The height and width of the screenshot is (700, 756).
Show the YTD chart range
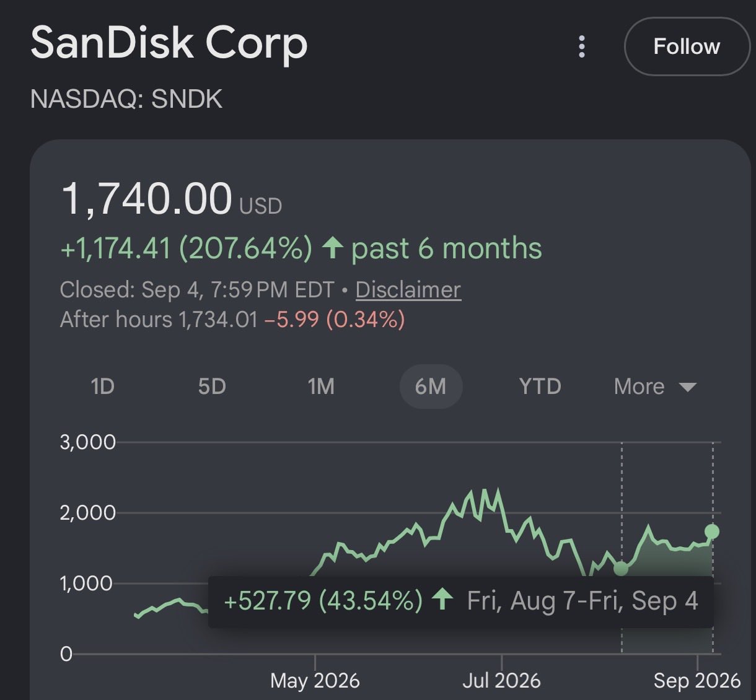coord(540,387)
